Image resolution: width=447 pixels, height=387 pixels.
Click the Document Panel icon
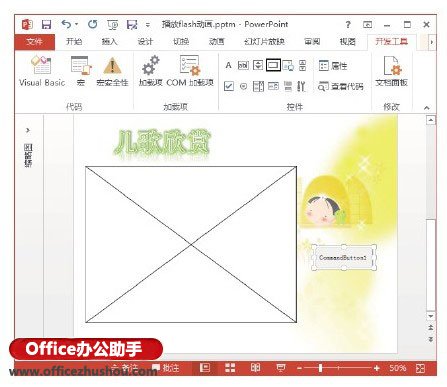click(x=392, y=71)
